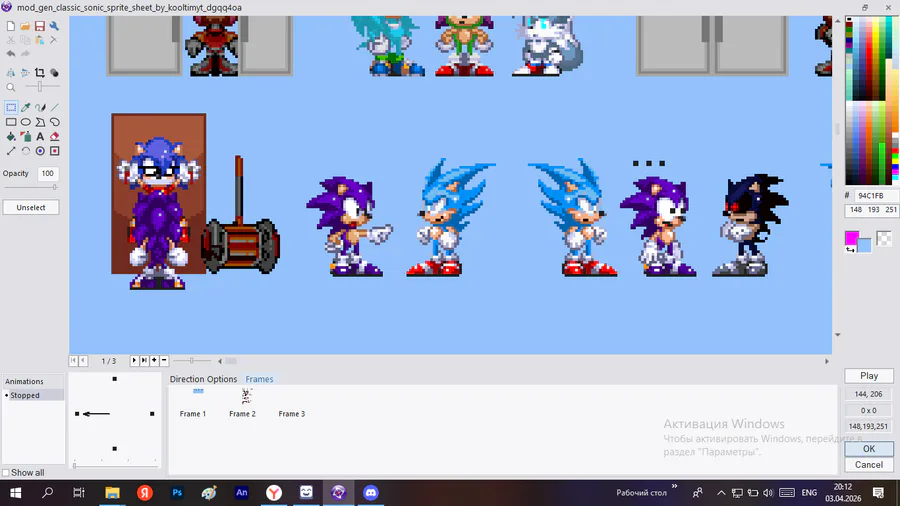Click the transparent color checker swatch

884,238
